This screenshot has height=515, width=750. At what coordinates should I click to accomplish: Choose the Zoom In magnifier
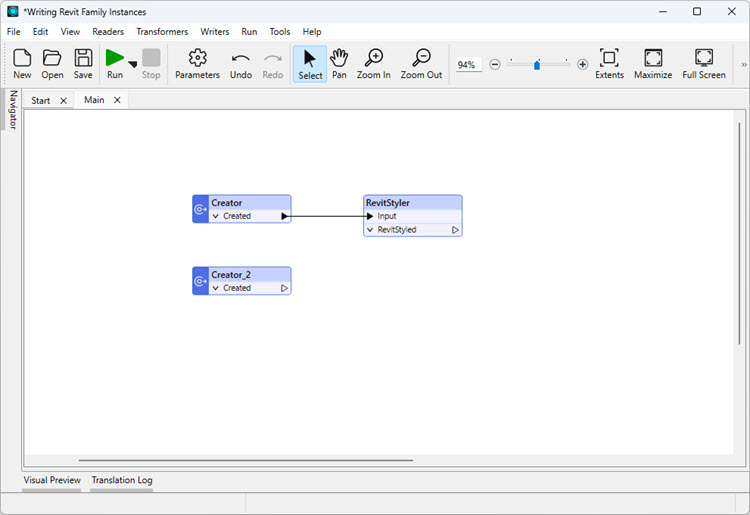[374, 58]
